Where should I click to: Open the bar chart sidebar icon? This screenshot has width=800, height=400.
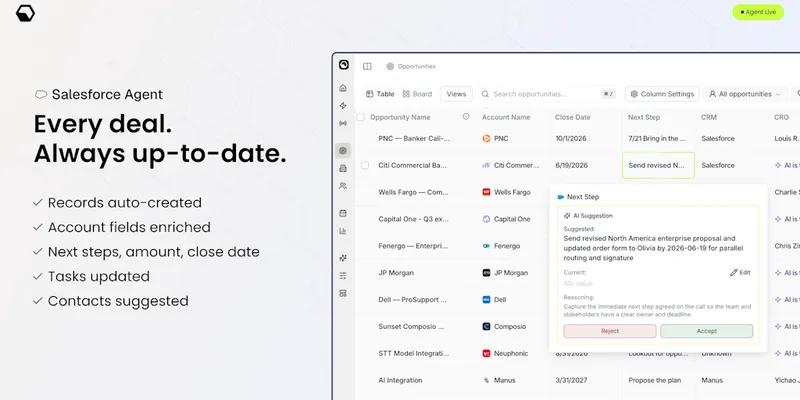point(343,231)
